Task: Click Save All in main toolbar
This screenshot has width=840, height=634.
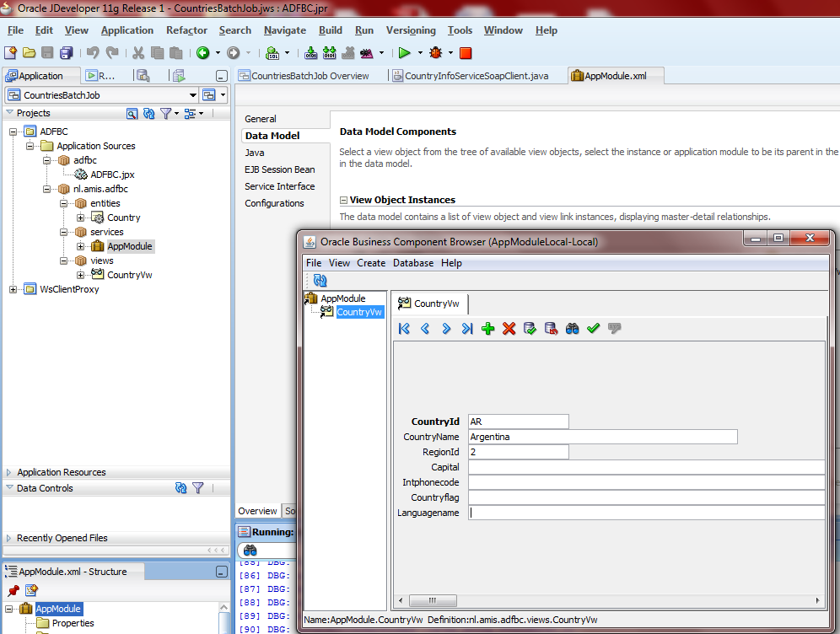Action: (x=66, y=52)
